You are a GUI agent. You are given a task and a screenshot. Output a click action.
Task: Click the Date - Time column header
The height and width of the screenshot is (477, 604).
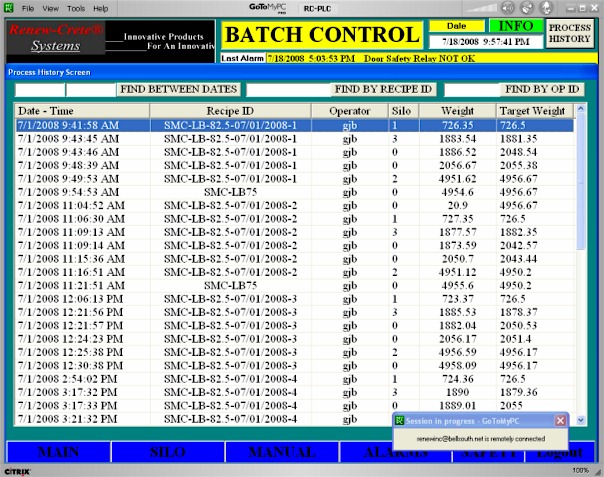click(x=82, y=111)
